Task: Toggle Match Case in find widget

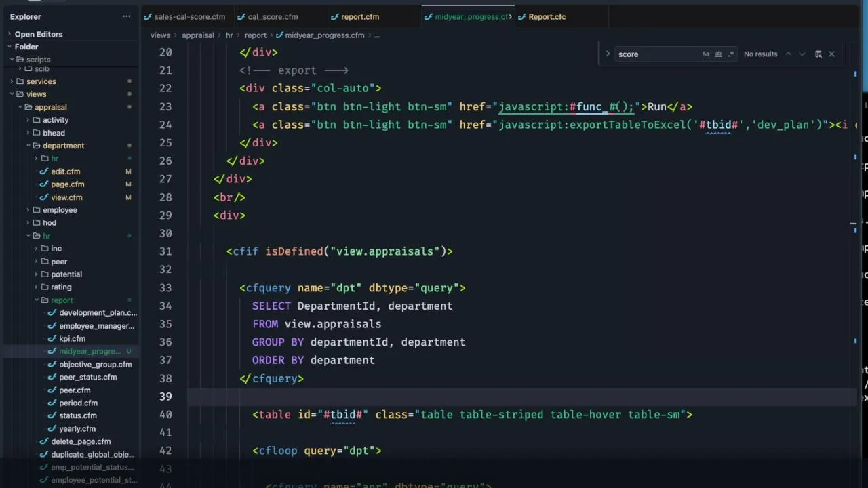Action: [x=706, y=54]
